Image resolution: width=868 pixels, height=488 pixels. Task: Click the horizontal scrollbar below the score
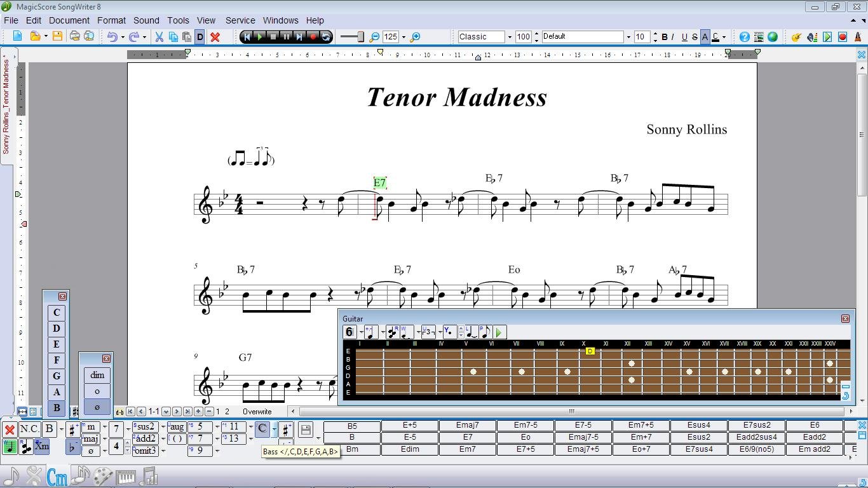571,412
